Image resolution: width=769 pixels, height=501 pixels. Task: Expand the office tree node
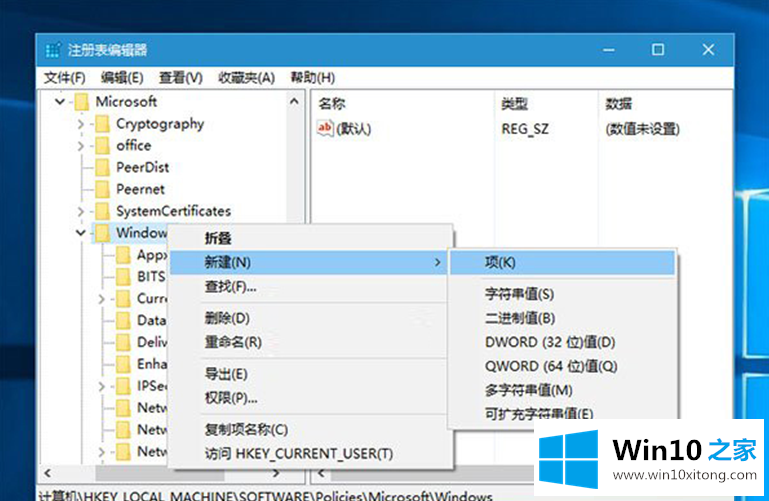81,146
